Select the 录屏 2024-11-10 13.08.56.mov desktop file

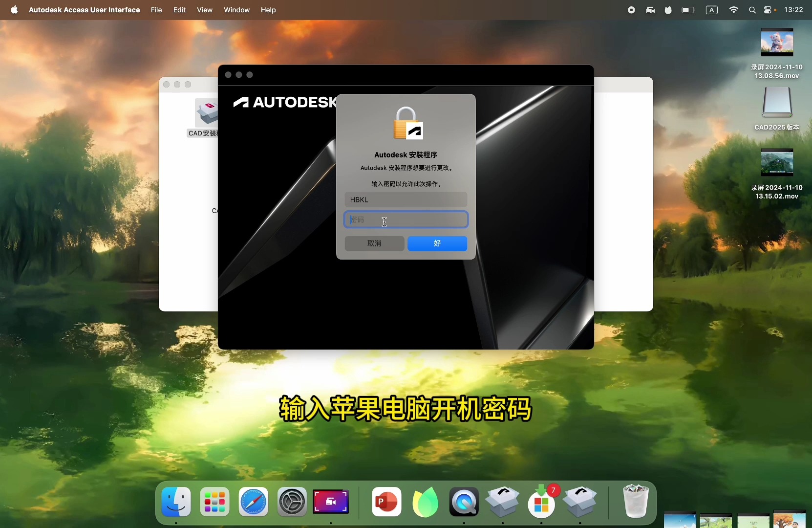point(777,53)
